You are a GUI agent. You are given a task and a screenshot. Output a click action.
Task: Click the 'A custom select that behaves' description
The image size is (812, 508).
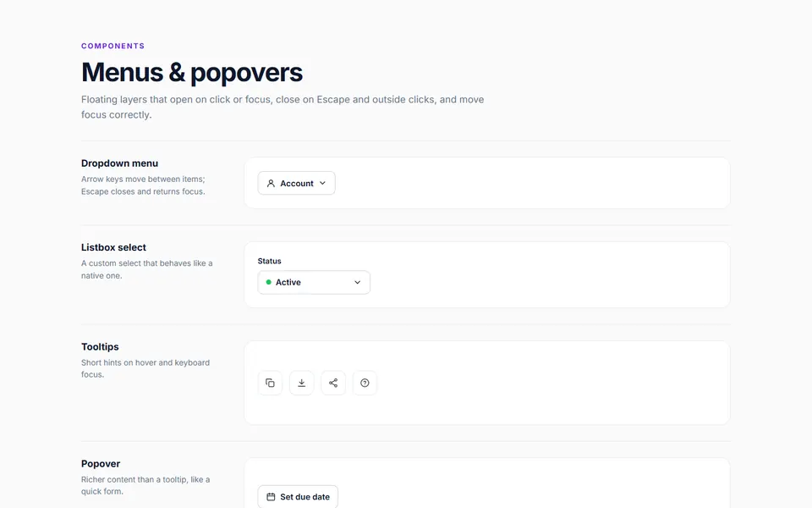click(x=146, y=269)
